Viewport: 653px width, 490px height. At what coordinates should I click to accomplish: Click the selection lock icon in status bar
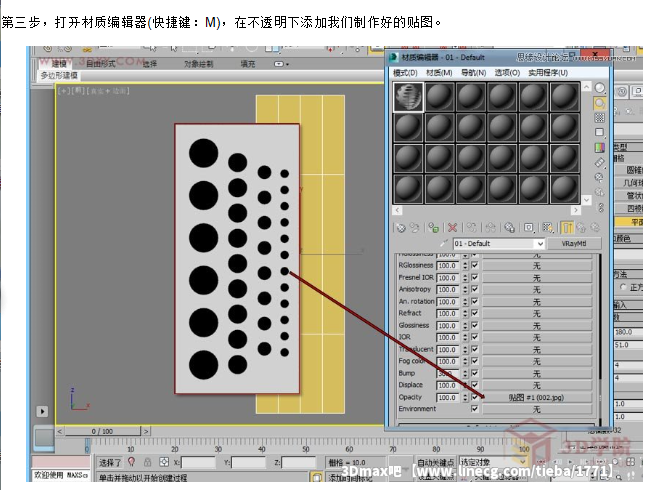147,462
